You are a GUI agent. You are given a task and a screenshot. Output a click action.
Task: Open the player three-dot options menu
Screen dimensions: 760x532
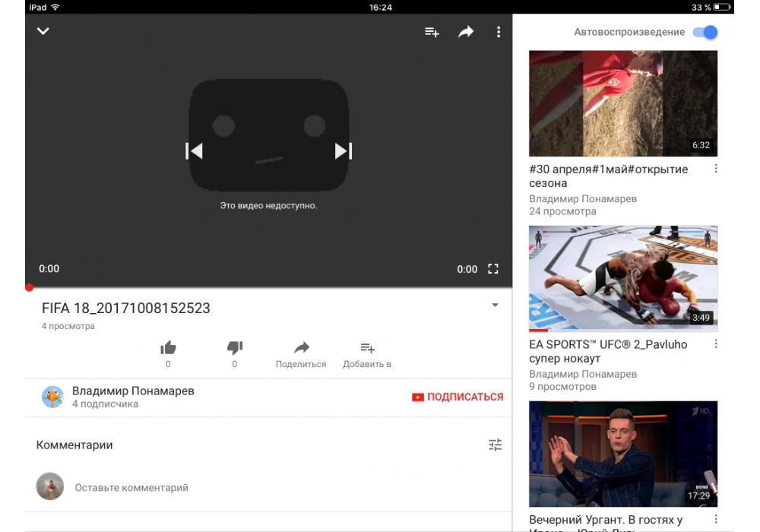[499, 32]
